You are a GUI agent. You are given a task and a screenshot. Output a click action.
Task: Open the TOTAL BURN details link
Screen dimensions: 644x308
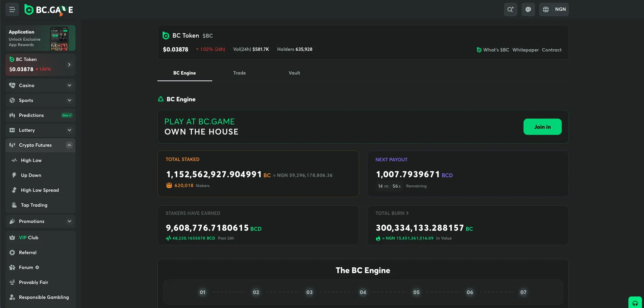point(392,213)
